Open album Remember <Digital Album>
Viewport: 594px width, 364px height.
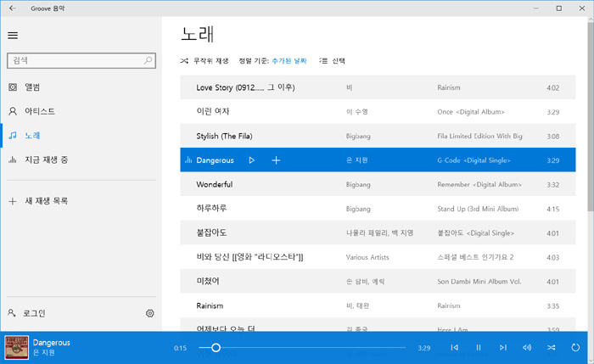(x=479, y=184)
